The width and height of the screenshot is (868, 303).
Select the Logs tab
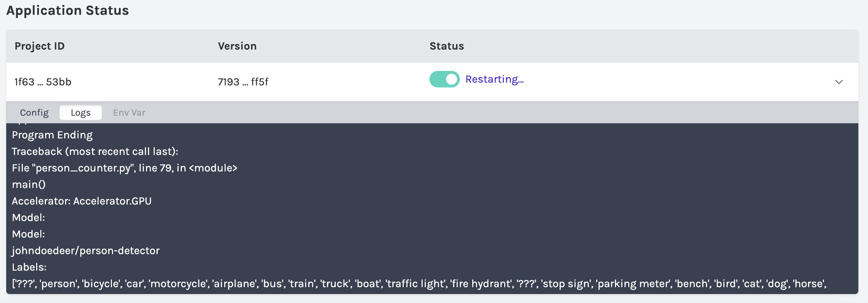81,112
